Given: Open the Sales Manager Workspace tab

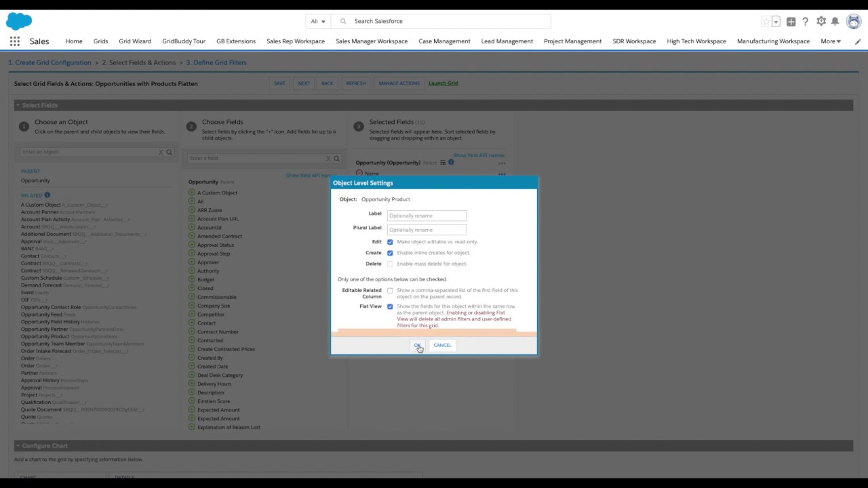Looking at the screenshot, I should [372, 41].
